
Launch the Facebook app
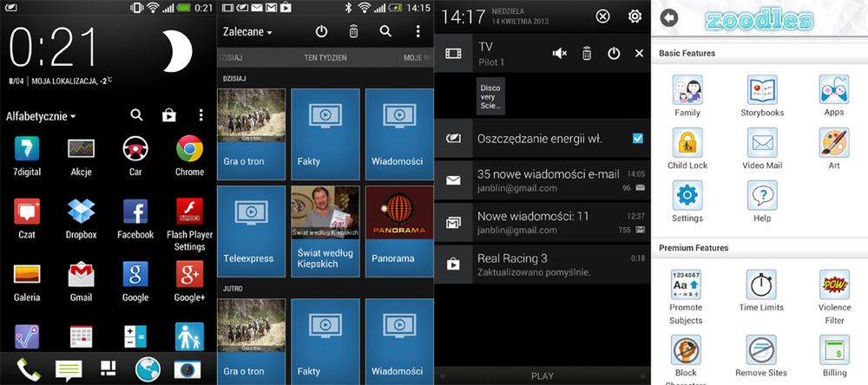(x=135, y=219)
